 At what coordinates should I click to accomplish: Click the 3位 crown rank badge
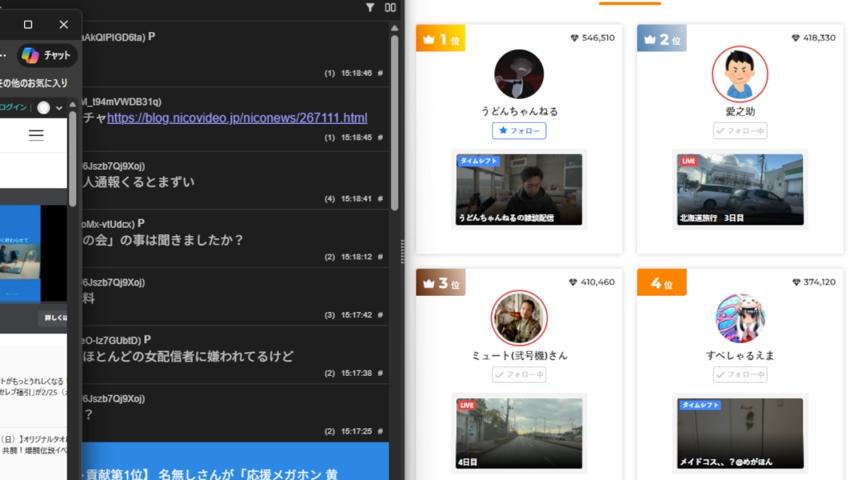pos(441,282)
